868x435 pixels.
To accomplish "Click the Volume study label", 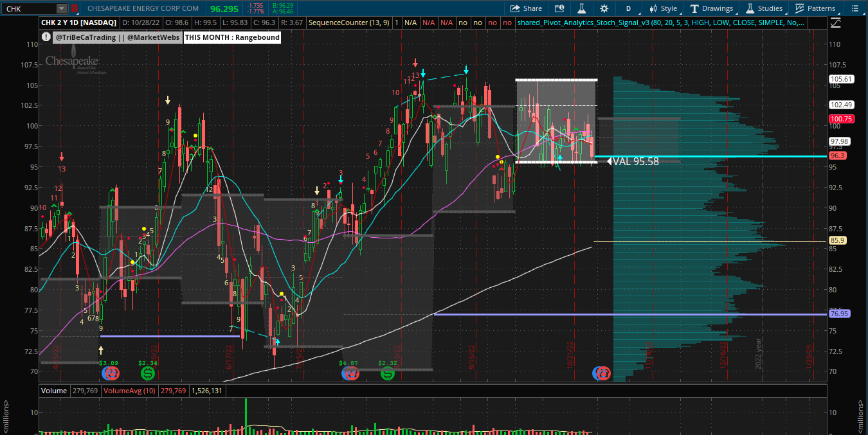I will tap(53, 390).
